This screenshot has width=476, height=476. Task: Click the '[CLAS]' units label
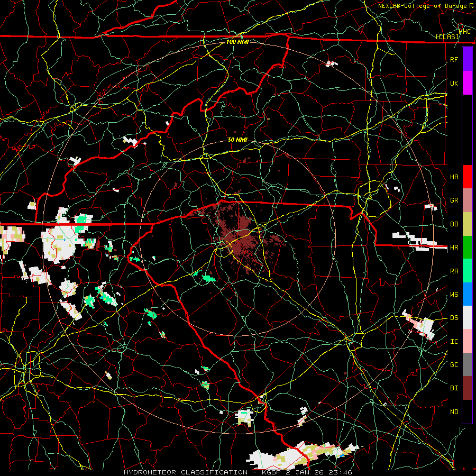coord(447,36)
